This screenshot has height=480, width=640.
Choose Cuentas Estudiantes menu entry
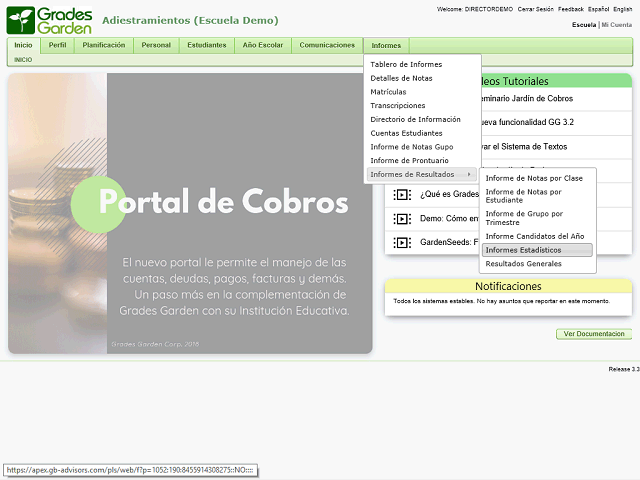click(422, 133)
